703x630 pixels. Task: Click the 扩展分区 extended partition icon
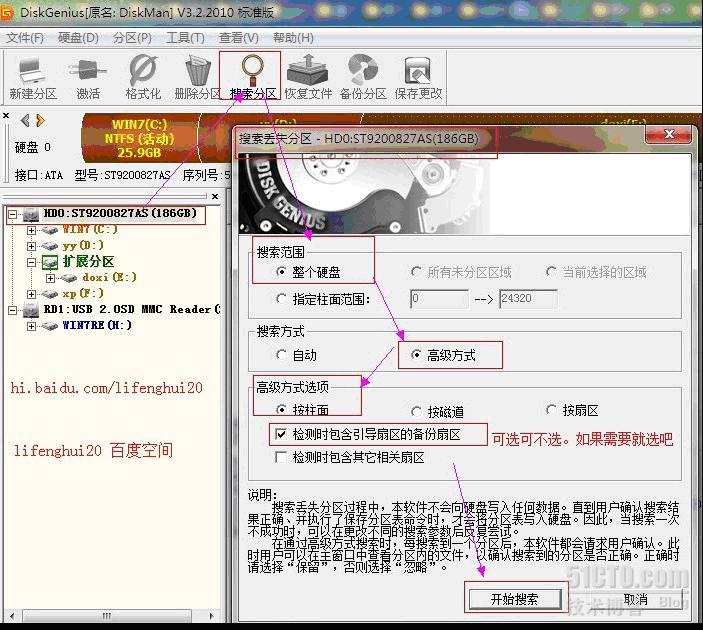click(50, 262)
